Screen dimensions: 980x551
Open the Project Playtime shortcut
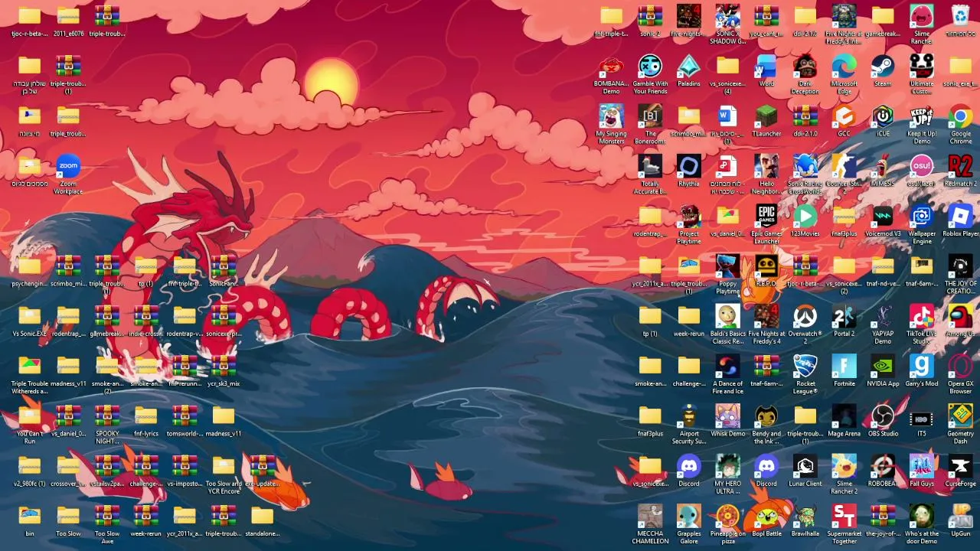click(x=688, y=217)
